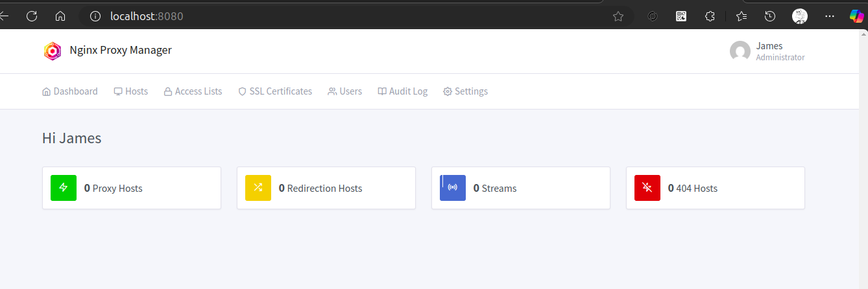Viewport: 868px width, 289px height.
Task: Open the Nginx Proxy Manager title link
Action: point(121,50)
